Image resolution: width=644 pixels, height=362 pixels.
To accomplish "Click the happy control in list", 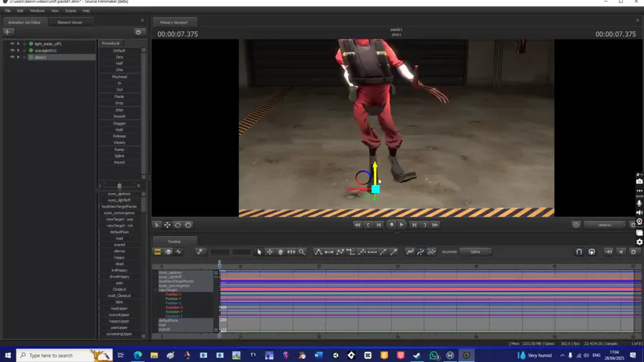I will pyautogui.click(x=119, y=258).
